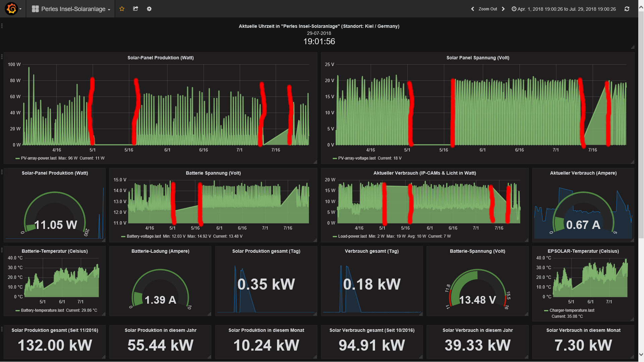Open the Solar Panel Spannung (Volt) panel menu
Viewport: 644px width, 362px height.
pos(478,58)
